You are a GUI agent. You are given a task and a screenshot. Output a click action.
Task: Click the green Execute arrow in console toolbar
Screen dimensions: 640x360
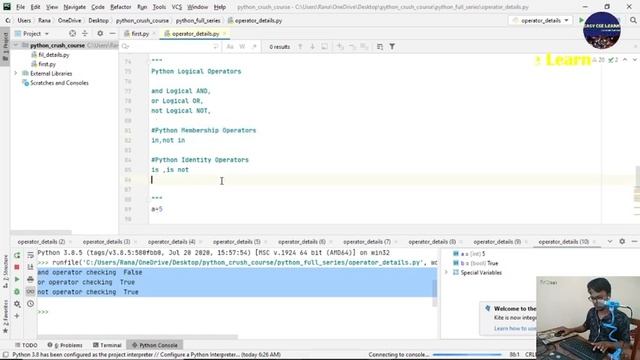(17, 279)
